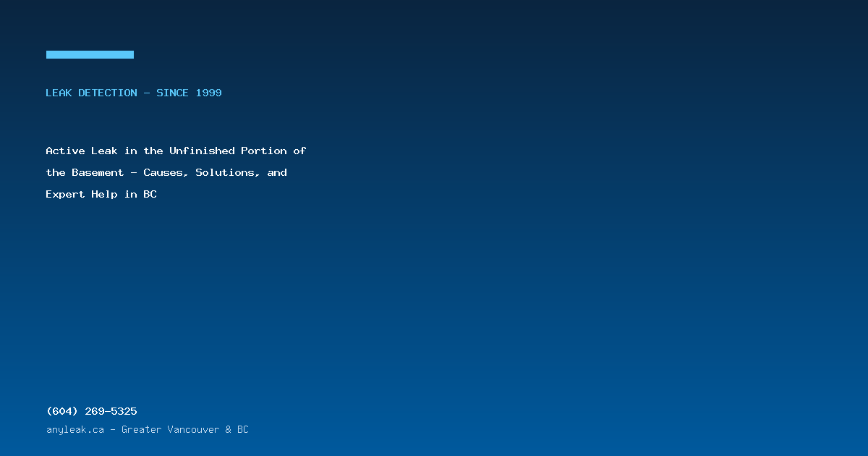Select the headline line 'Active Leak in the Unfinished Portion of'
The image size is (868, 456).
tap(176, 151)
